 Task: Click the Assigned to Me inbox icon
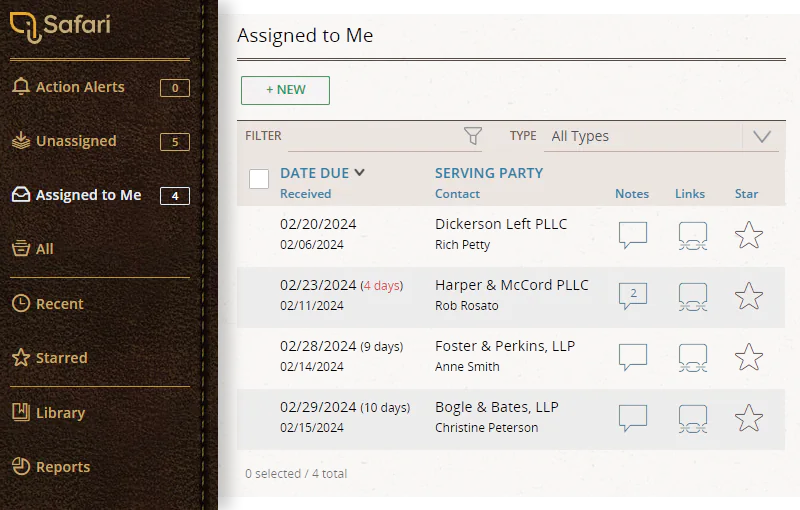[x=21, y=195]
